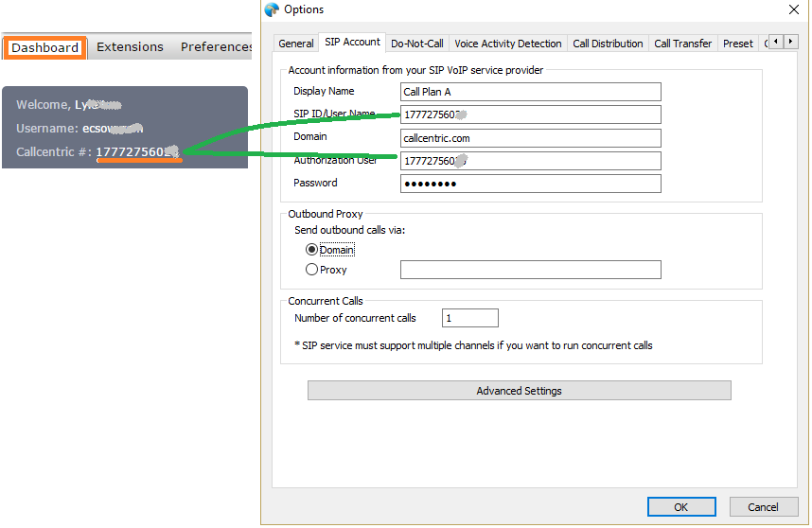Click the Number of concurrent calls field
The image size is (812, 528).
(x=469, y=318)
